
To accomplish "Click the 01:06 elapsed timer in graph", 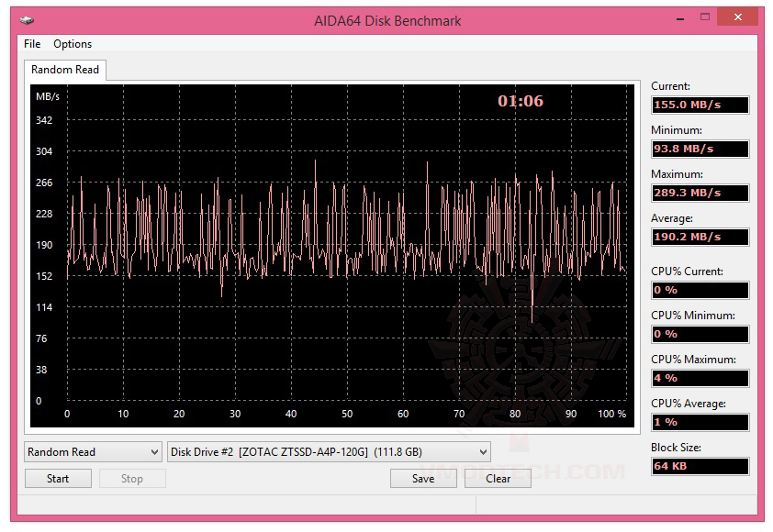I will (x=521, y=101).
